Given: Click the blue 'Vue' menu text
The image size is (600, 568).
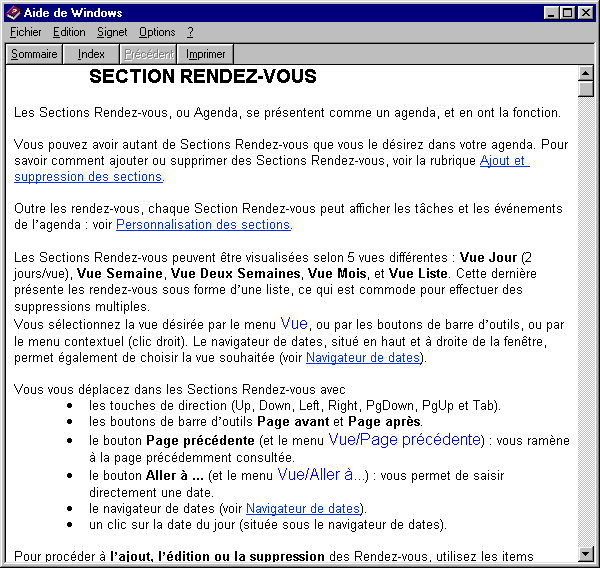Looking at the screenshot, I should pos(294,324).
